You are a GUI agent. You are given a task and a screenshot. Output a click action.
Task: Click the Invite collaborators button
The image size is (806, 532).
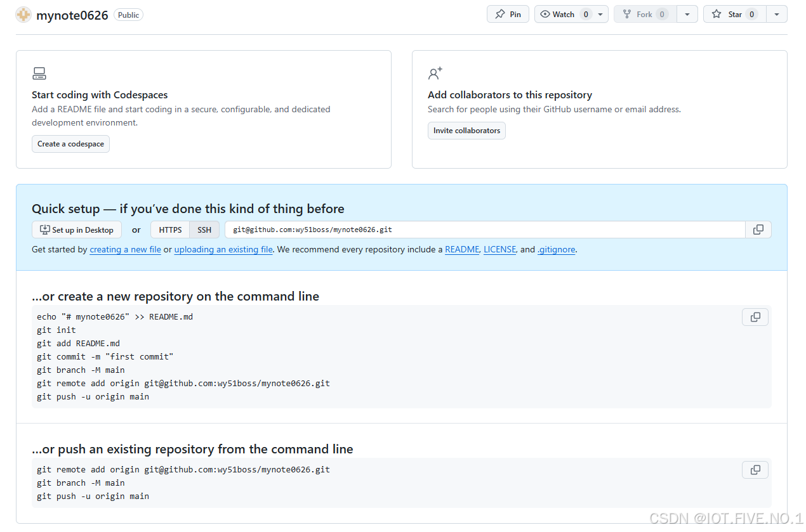(466, 130)
